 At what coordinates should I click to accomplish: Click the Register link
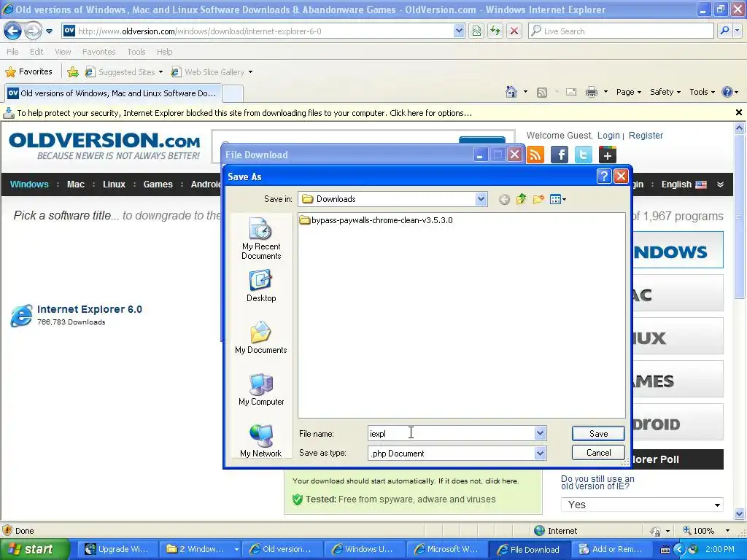(x=646, y=135)
